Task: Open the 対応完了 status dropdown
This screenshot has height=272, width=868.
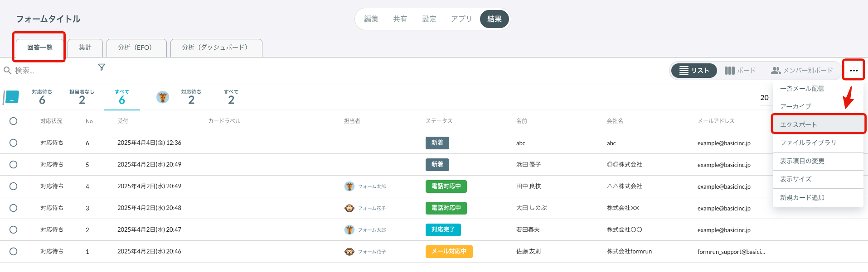Action: point(443,230)
